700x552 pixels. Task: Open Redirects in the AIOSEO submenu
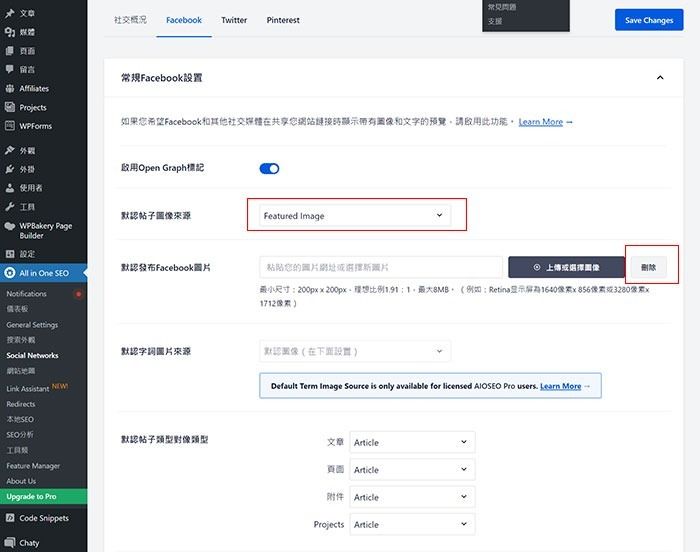coord(21,404)
